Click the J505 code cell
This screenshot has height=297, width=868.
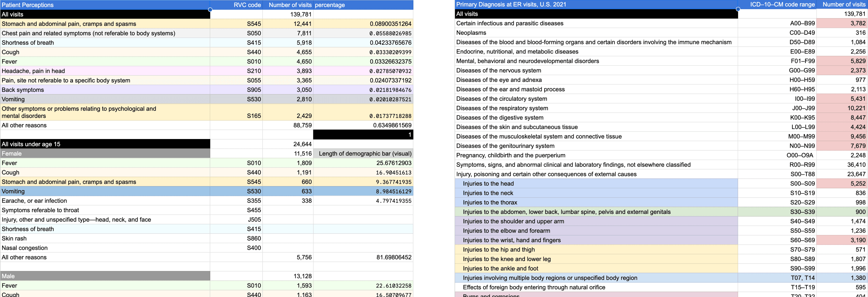tap(254, 219)
